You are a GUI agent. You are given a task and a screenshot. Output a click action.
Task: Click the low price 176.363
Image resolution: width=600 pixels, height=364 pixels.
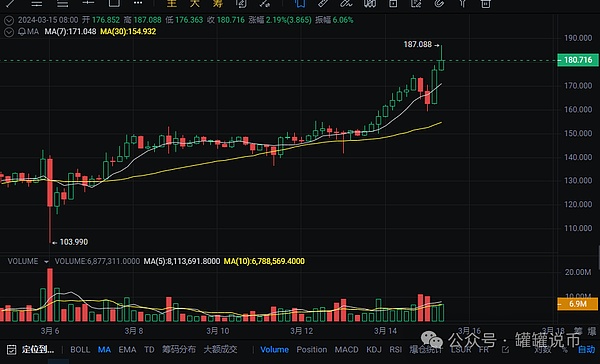coord(189,20)
